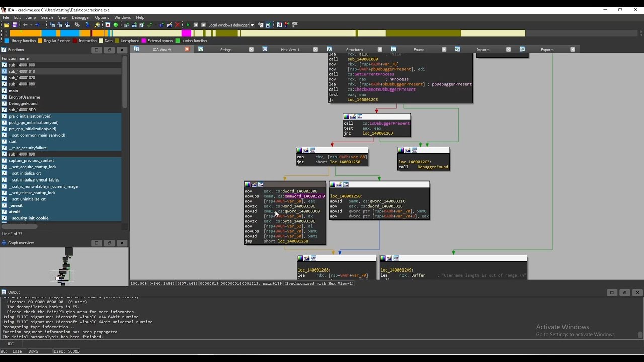The height and width of the screenshot is (362, 644).
Task: Click the Lumina function legend swatch
Action: (178, 41)
